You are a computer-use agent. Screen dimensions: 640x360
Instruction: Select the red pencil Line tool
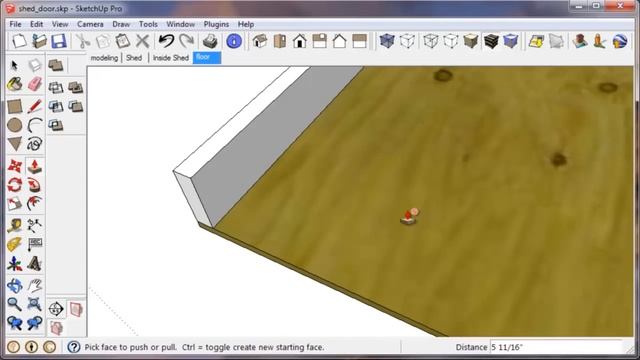pos(35,106)
